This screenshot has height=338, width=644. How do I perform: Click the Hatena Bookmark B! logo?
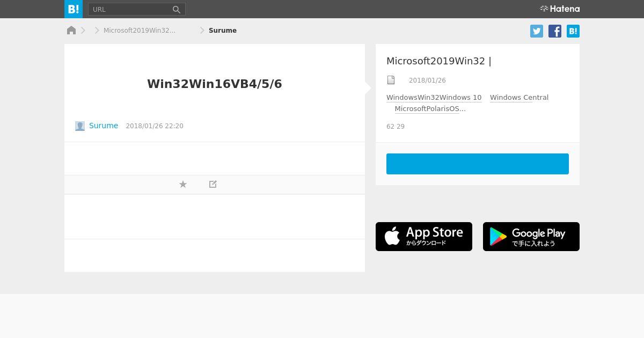pos(74,9)
